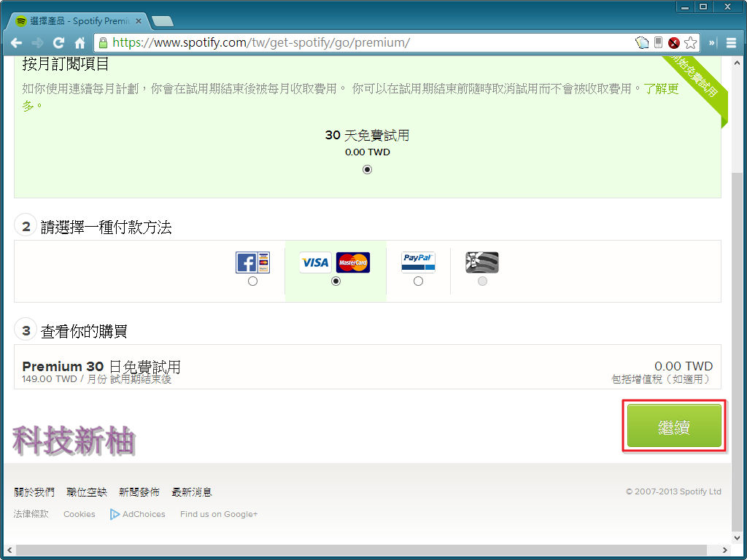Click the green 繼續 continue button
This screenshot has height=560, width=747.
674,426
